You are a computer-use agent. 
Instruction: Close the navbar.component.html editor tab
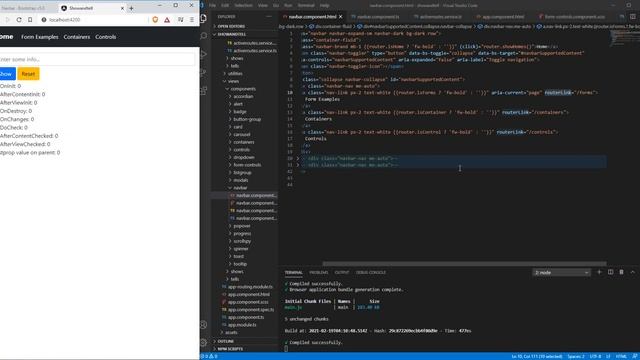coord(340,17)
